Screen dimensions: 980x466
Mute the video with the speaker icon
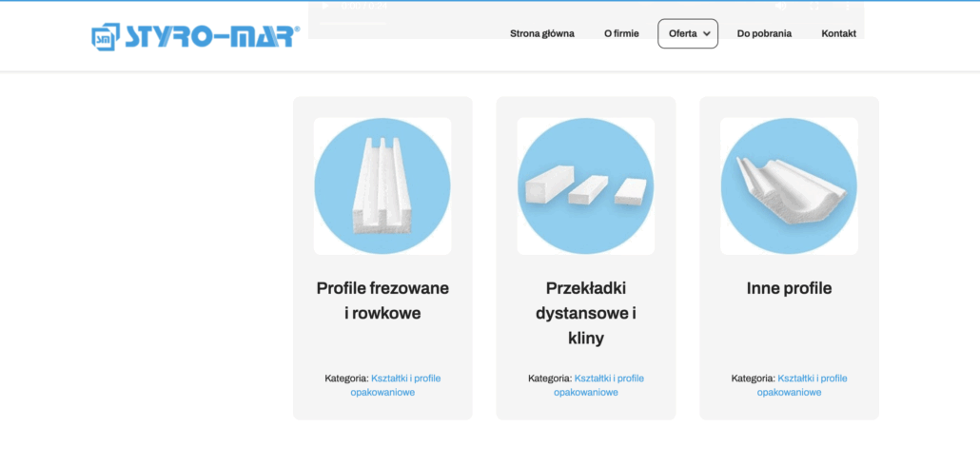tap(780, 6)
